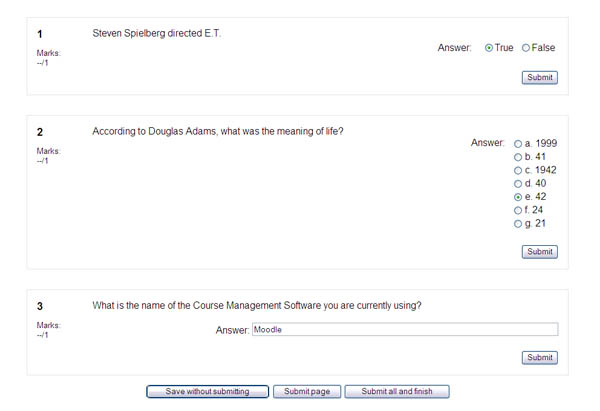Submit question 1 about Spielberg
600x411 pixels.
540,78
